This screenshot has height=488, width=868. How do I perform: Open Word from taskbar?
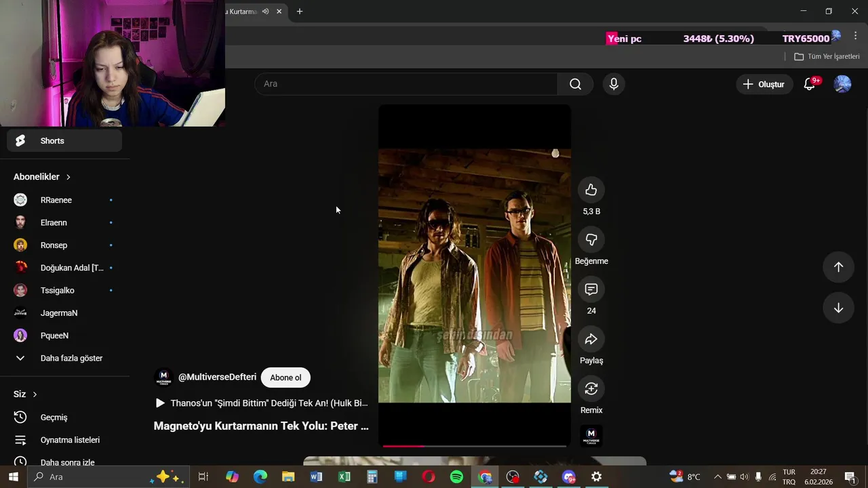(316, 477)
